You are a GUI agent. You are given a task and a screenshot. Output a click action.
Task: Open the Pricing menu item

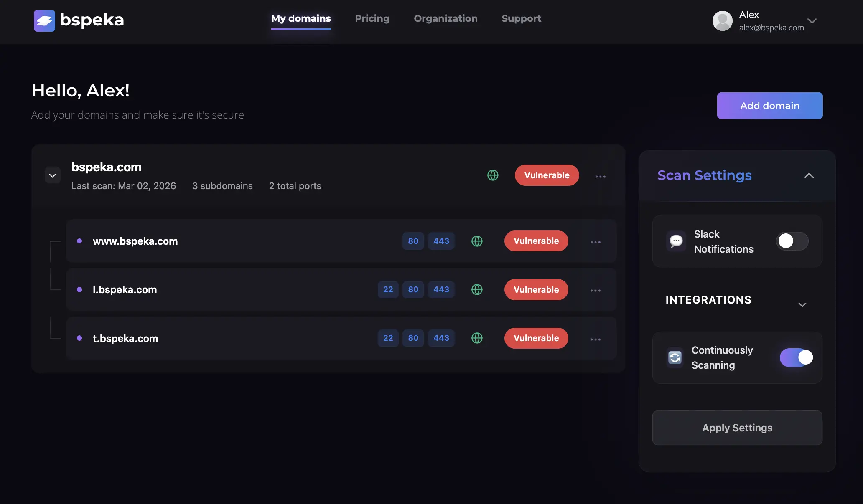click(372, 18)
